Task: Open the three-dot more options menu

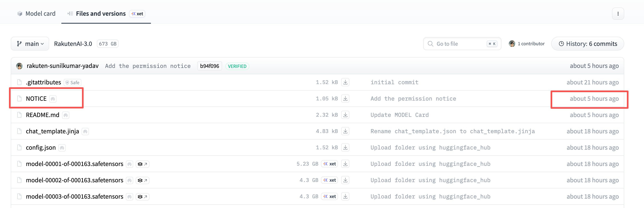Action: pos(618,14)
